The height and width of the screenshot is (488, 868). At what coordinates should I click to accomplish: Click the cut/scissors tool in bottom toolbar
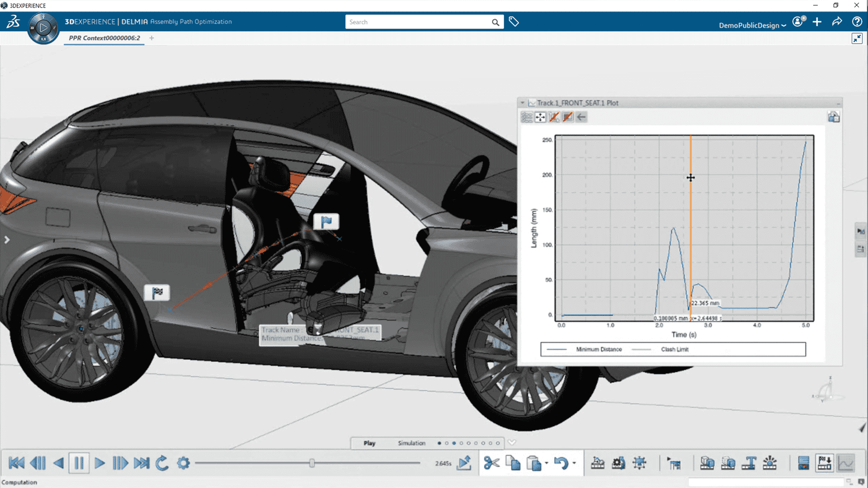pos(490,462)
